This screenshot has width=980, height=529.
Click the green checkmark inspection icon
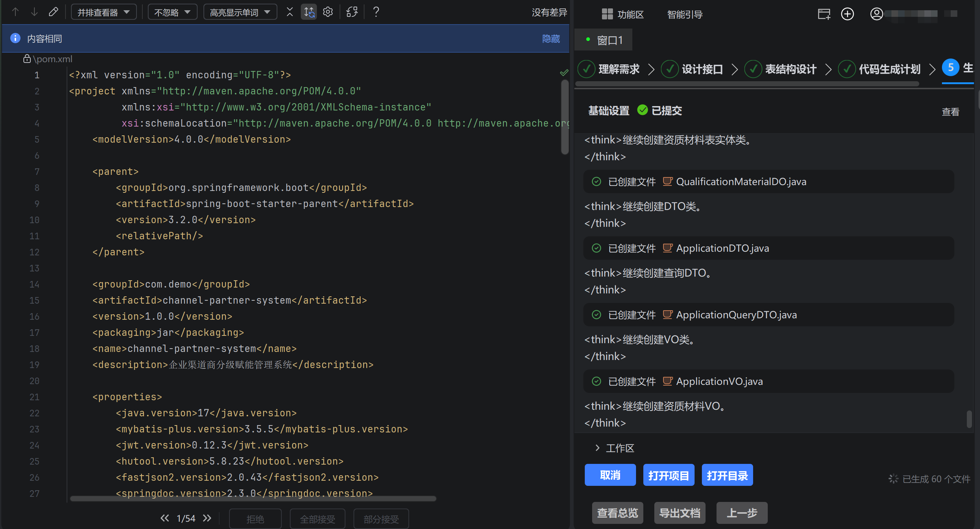pyautogui.click(x=564, y=73)
